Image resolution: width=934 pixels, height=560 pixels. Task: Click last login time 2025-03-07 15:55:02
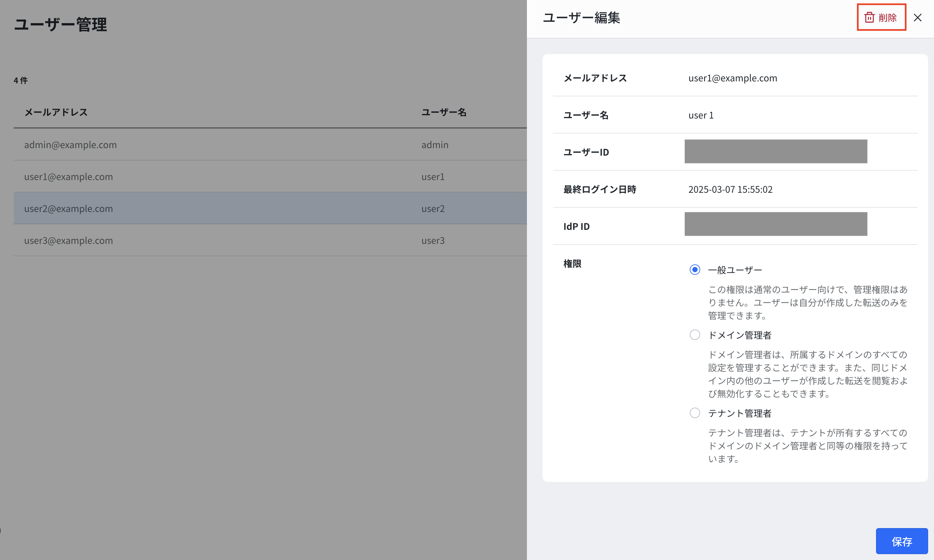tap(730, 189)
